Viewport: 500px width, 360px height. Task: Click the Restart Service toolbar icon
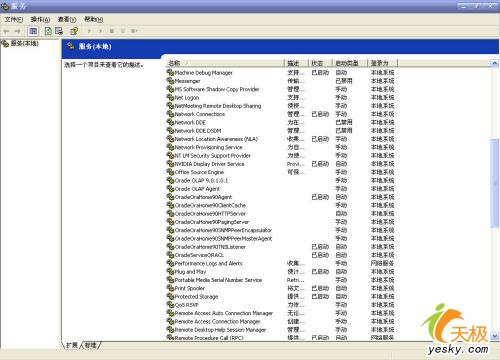(x=134, y=31)
